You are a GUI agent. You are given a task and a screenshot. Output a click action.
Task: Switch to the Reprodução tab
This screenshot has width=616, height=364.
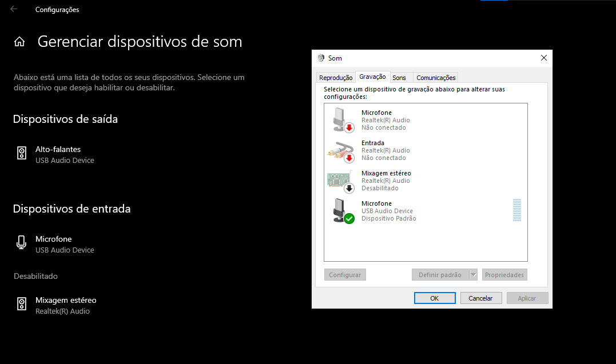[336, 78]
